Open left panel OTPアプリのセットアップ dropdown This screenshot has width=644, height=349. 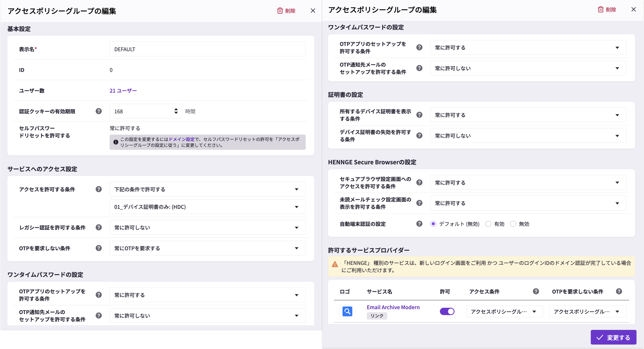point(207,295)
